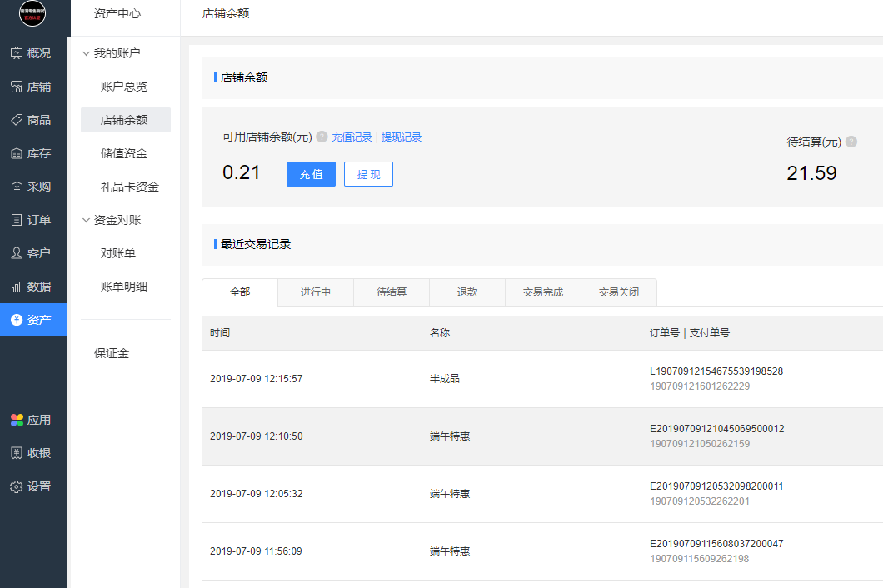Click 端午特惠 in 12:05:32 row
The image size is (883, 588).
(450, 494)
